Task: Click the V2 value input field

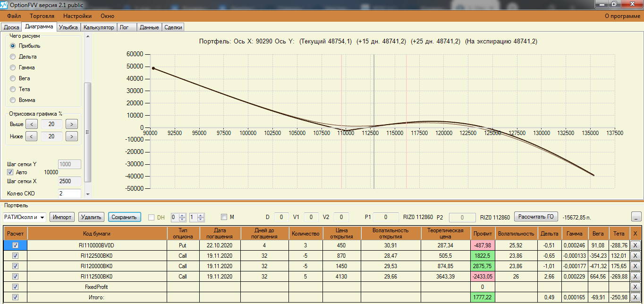Action: click(x=341, y=217)
